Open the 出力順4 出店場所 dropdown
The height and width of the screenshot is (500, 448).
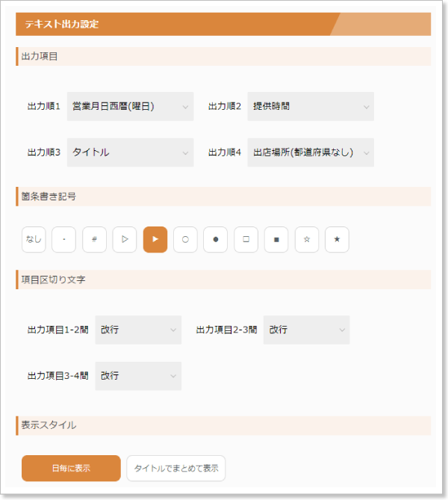click(x=311, y=152)
